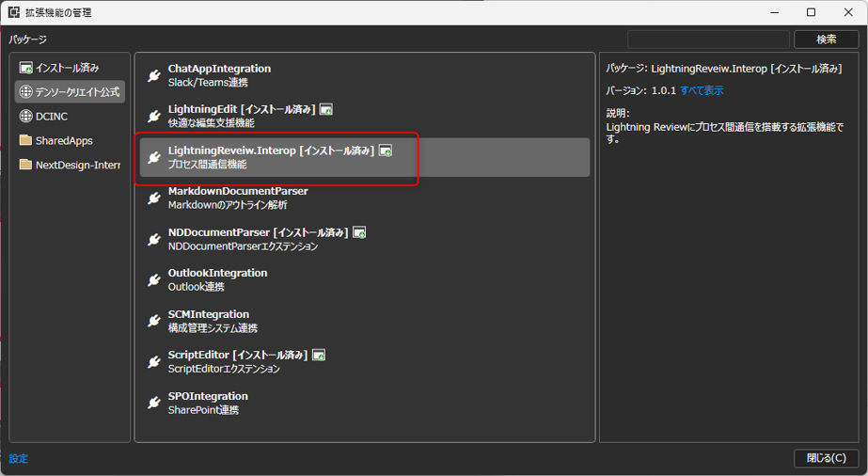Click the installed badge icon next to ScriptEditor

pyautogui.click(x=319, y=356)
